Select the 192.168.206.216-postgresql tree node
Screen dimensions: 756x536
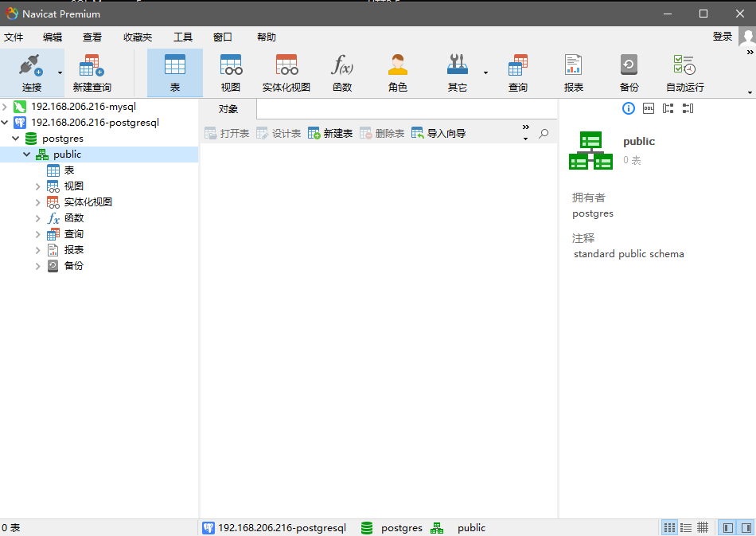(x=95, y=123)
